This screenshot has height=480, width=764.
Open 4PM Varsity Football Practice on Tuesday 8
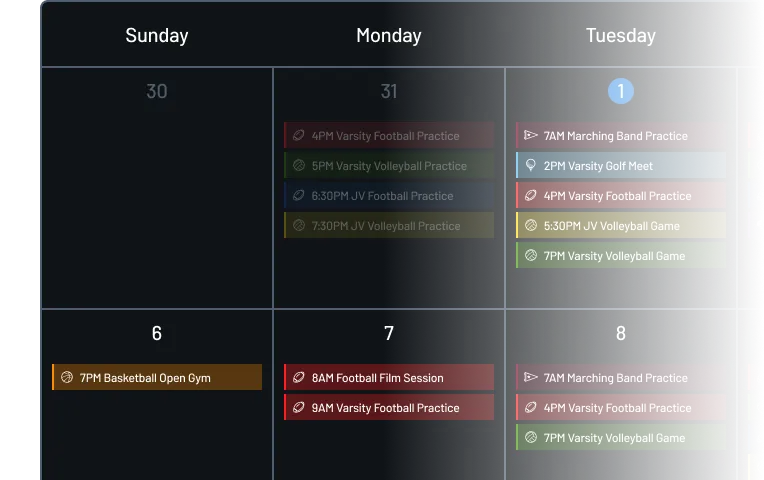tap(621, 407)
